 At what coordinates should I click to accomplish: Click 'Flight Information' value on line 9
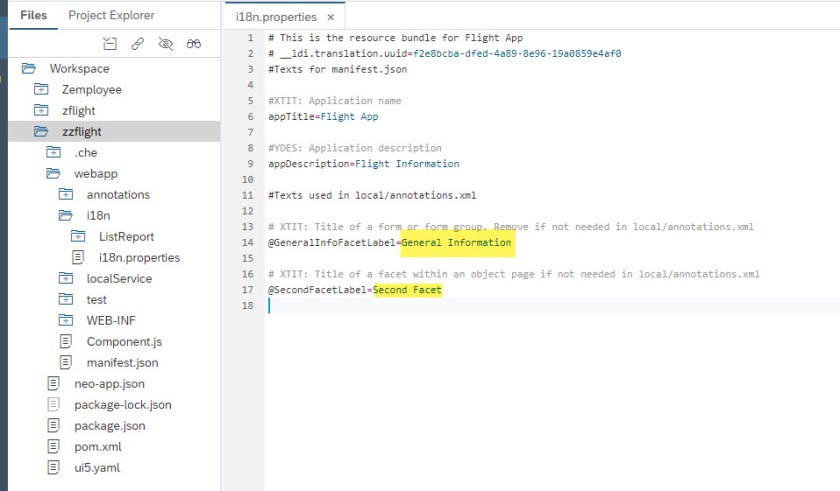407,163
